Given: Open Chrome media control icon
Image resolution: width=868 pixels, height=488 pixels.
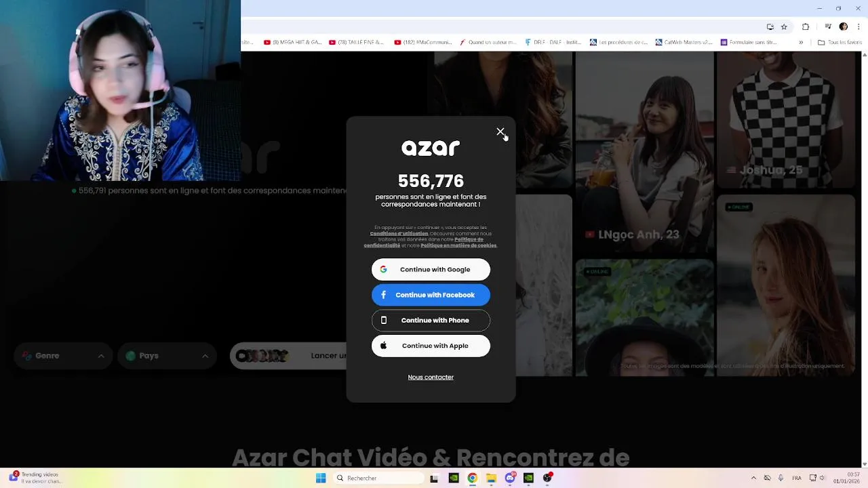Looking at the screenshot, I should [x=829, y=26].
